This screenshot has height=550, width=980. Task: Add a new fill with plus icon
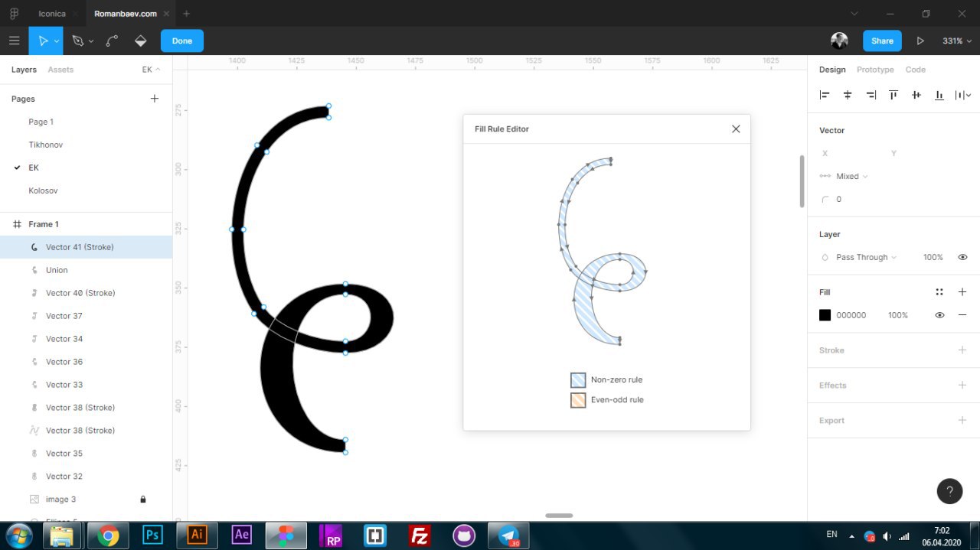coord(962,292)
